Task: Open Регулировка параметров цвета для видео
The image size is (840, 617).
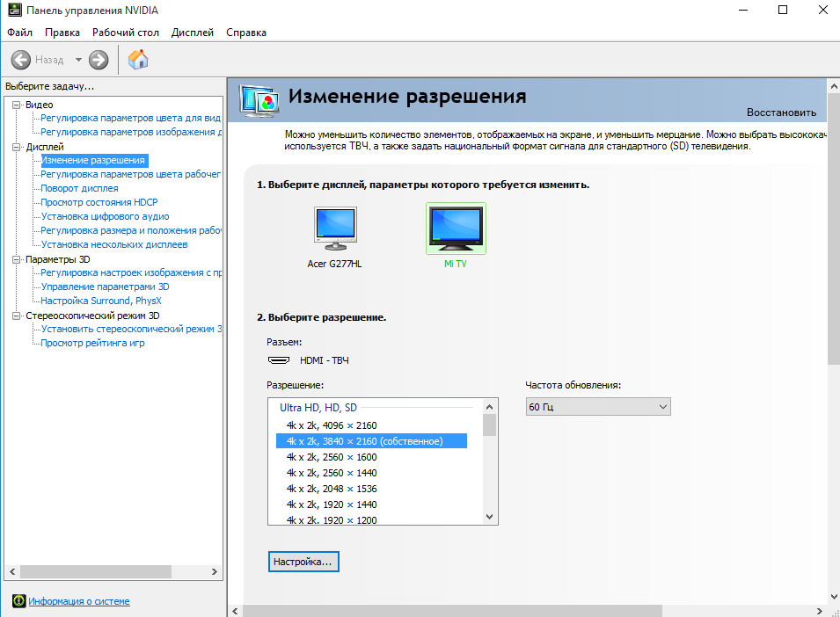Action: click(x=131, y=118)
